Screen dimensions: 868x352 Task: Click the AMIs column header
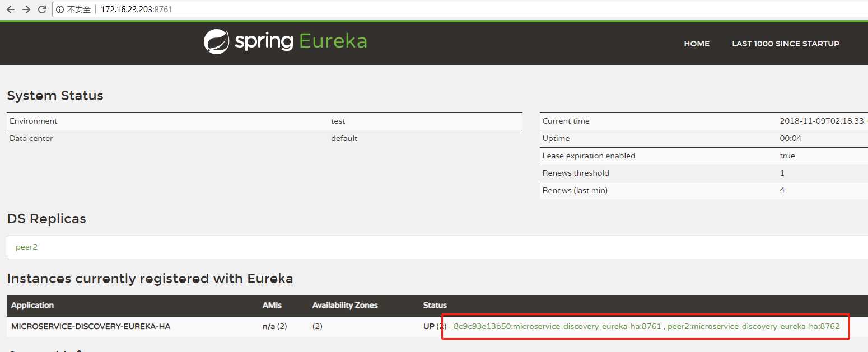coord(273,305)
